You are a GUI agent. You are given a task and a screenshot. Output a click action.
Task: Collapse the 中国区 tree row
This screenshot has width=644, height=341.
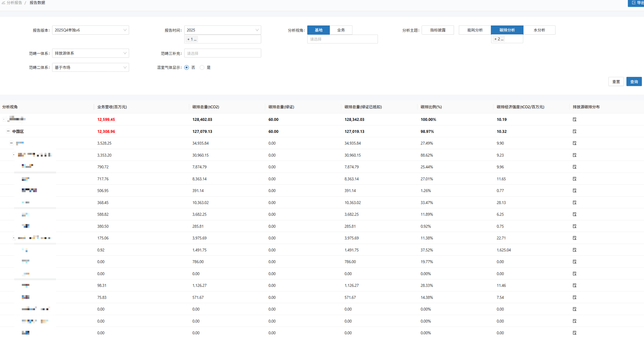8,131
